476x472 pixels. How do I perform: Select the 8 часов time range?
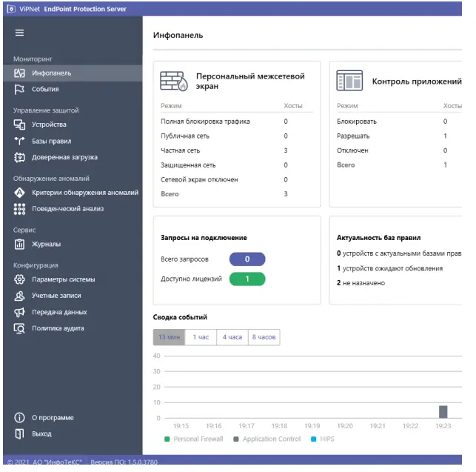(264, 337)
